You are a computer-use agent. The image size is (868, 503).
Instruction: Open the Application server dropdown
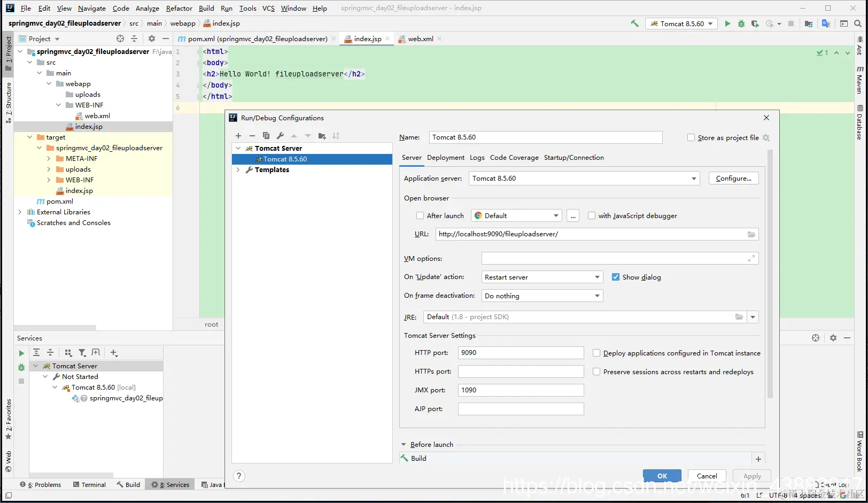tap(584, 179)
